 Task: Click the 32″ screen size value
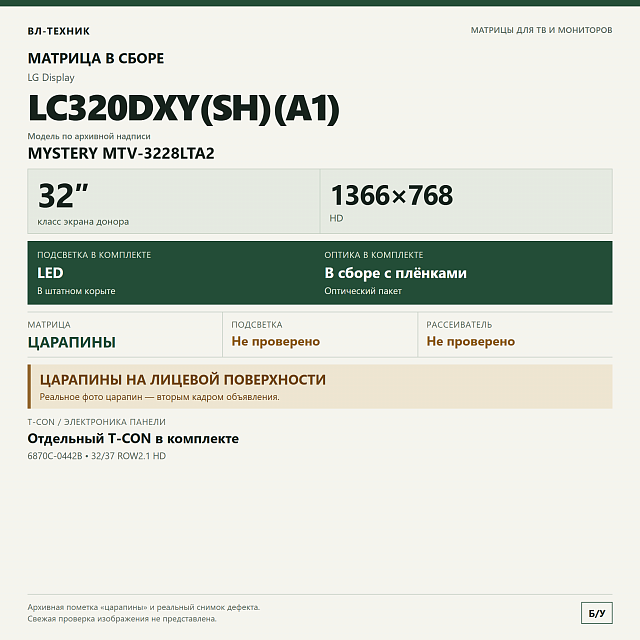[62, 196]
